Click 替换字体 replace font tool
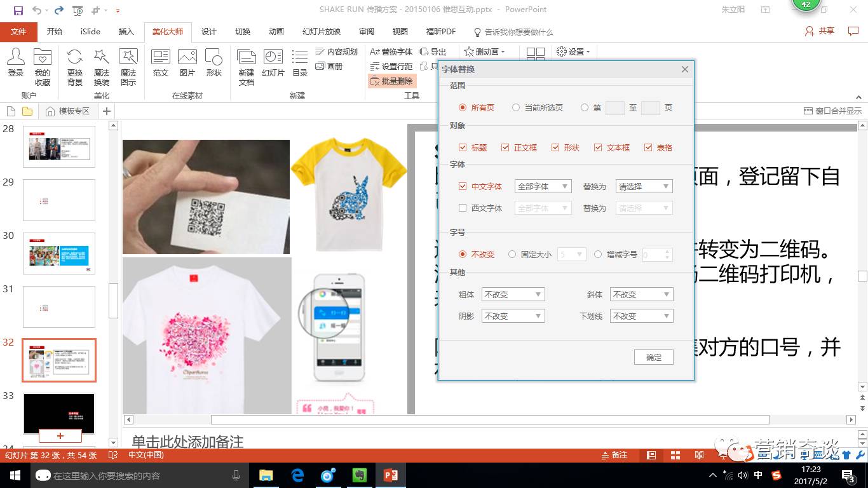 [x=391, y=51]
